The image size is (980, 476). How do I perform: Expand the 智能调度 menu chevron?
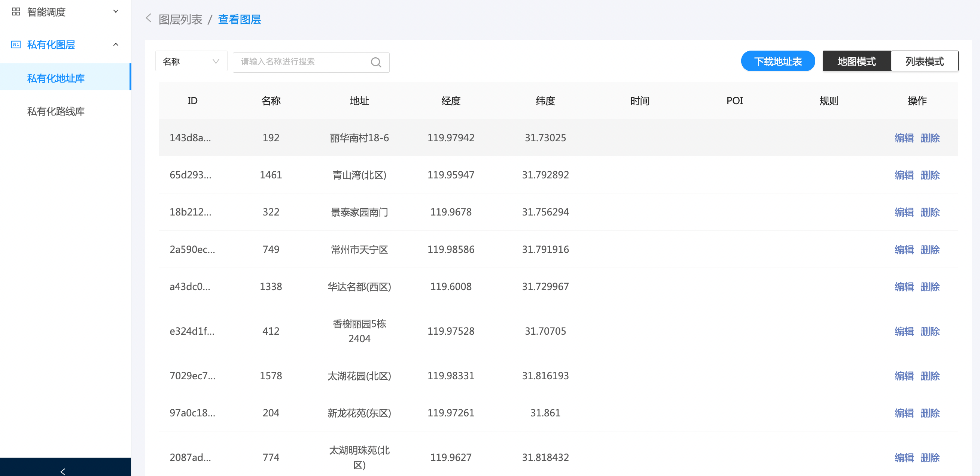pos(116,11)
